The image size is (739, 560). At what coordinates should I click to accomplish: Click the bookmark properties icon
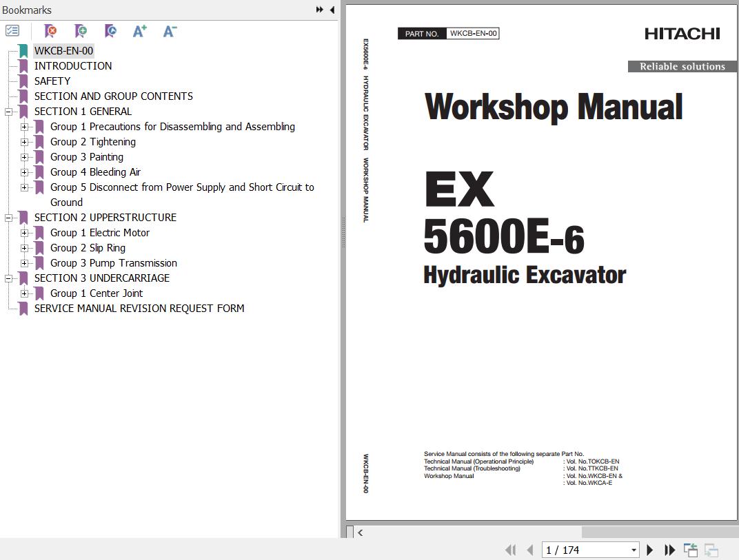click(x=111, y=31)
